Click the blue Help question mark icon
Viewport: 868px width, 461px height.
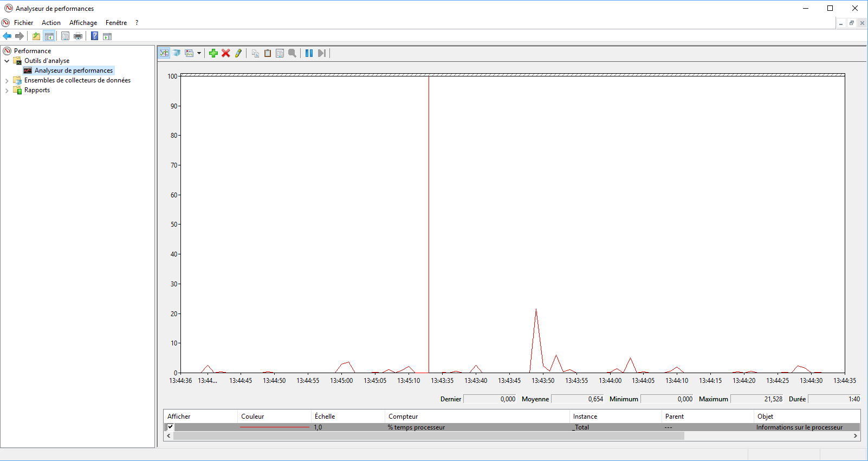(94, 36)
